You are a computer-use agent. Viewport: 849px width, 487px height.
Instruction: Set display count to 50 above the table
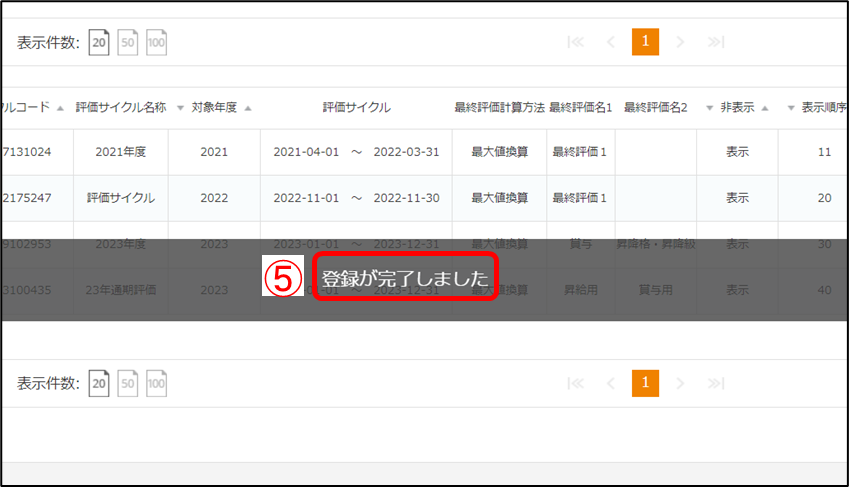click(x=128, y=43)
